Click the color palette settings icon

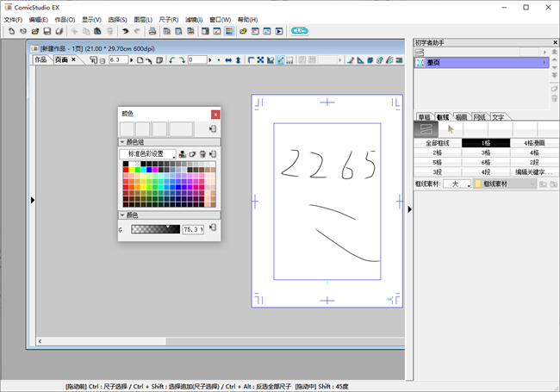point(183,154)
